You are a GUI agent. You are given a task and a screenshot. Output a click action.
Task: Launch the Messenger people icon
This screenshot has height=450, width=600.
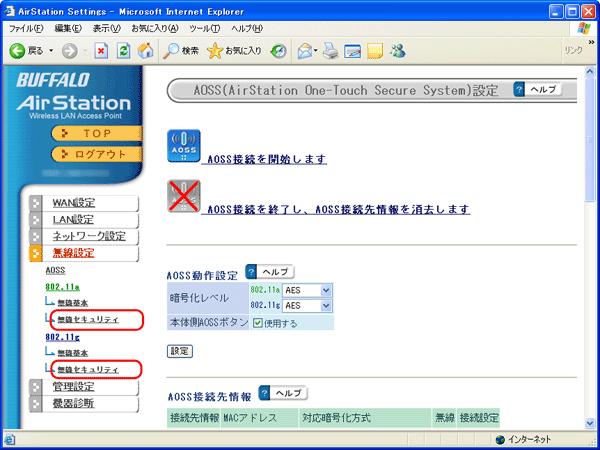[398, 51]
